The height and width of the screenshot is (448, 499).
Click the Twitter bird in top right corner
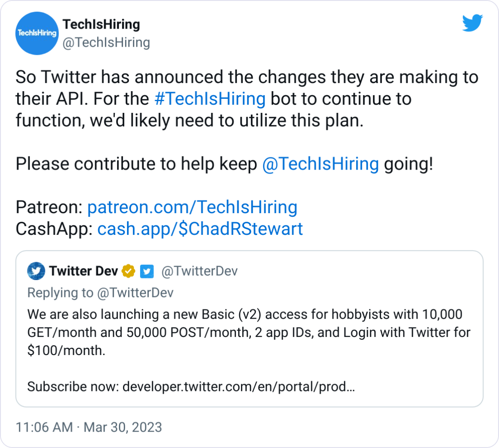473,23
